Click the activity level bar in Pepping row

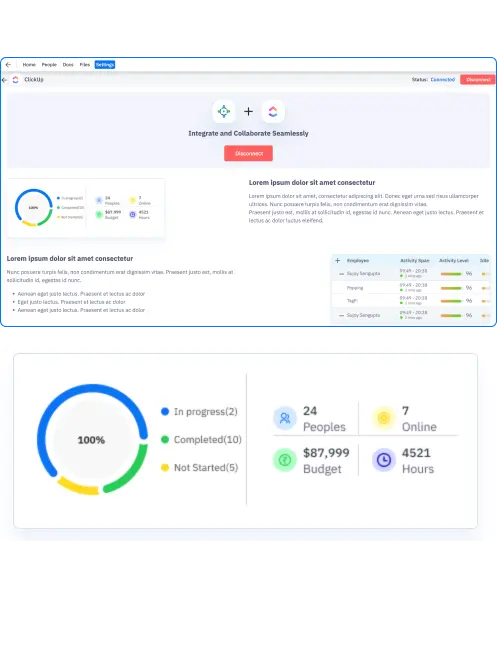(451, 288)
